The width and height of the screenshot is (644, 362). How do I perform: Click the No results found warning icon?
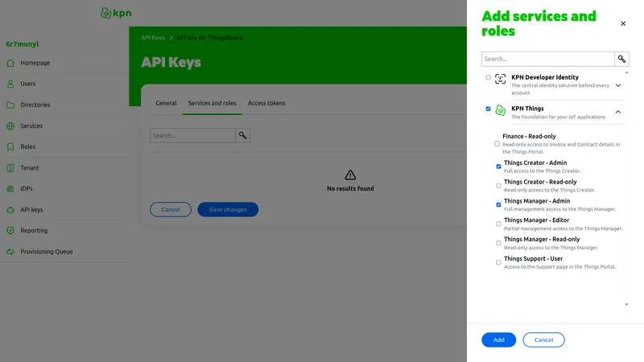pos(350,175)
